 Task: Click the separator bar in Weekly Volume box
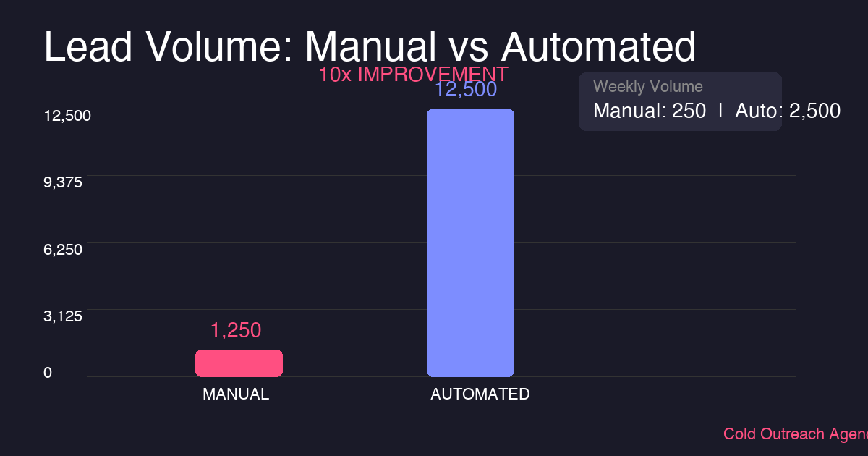click(x=720, y=111)
